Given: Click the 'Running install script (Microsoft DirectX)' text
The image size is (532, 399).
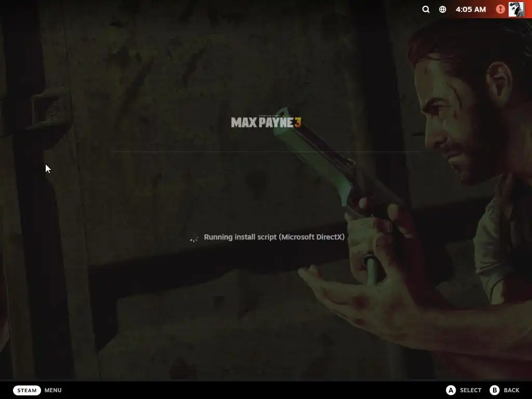Looking at the screenshot, I should coord(274,237).
